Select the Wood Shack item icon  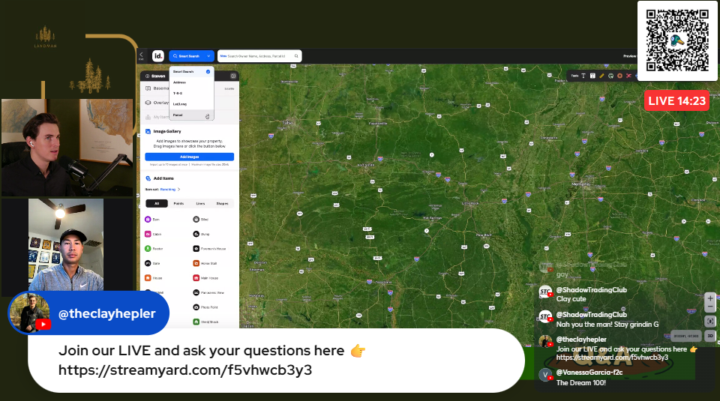coord(196,322)
